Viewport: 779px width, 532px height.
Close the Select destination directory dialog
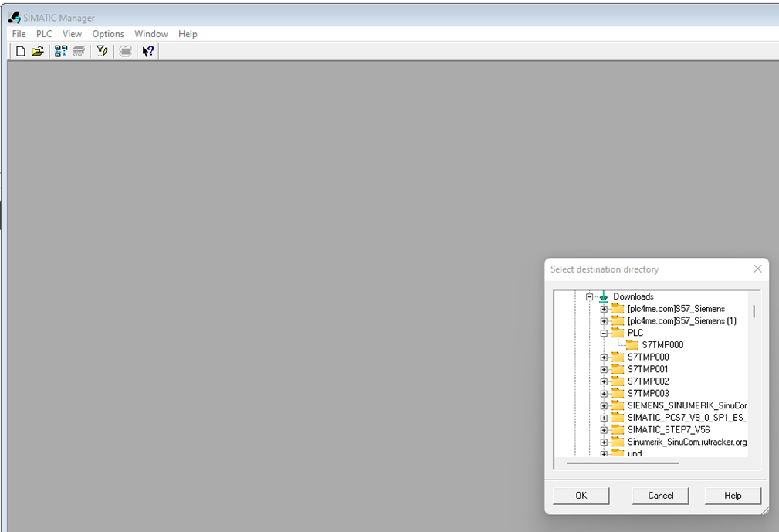pos(757,269)
